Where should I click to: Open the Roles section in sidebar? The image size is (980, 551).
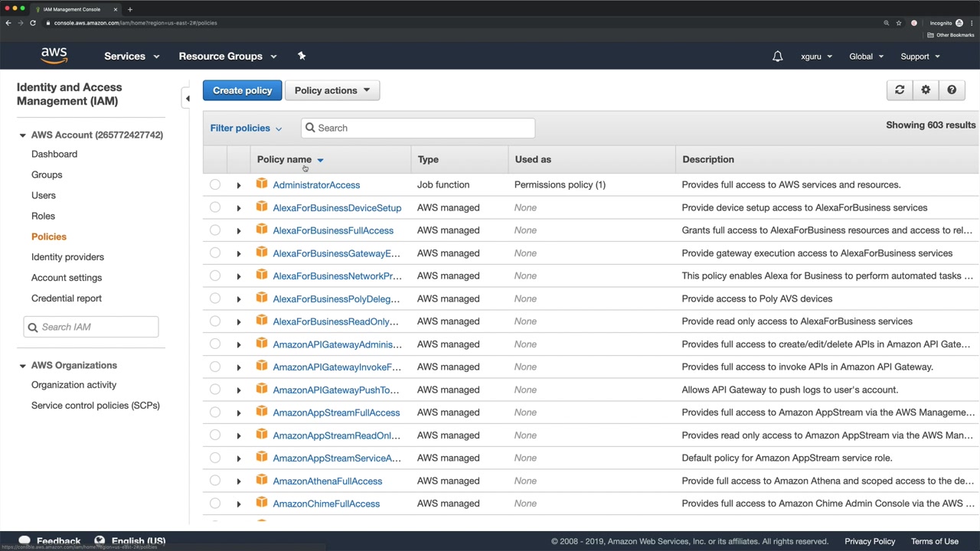click(x=43, y=216)
